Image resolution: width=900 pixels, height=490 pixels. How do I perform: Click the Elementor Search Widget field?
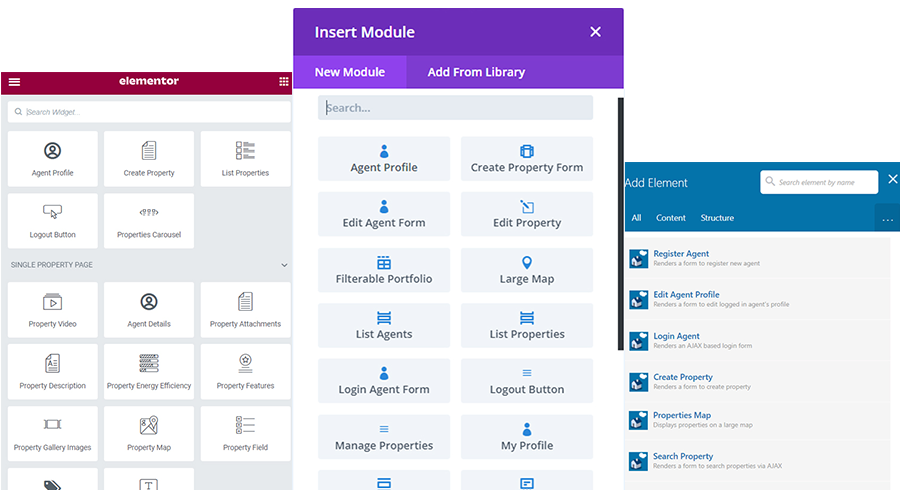pyautogui.click(x=149, y=112)
